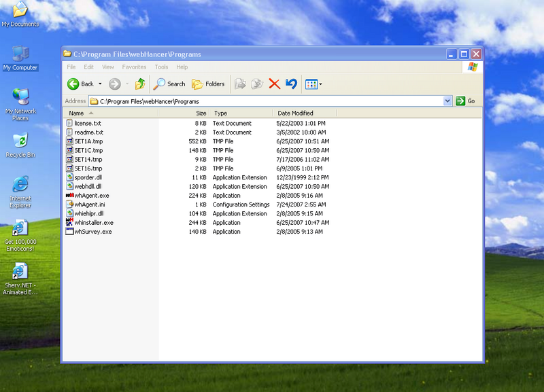Select the file SET1C.tmp
Viewport: 544px width, 392px height.
coord(88,150)
